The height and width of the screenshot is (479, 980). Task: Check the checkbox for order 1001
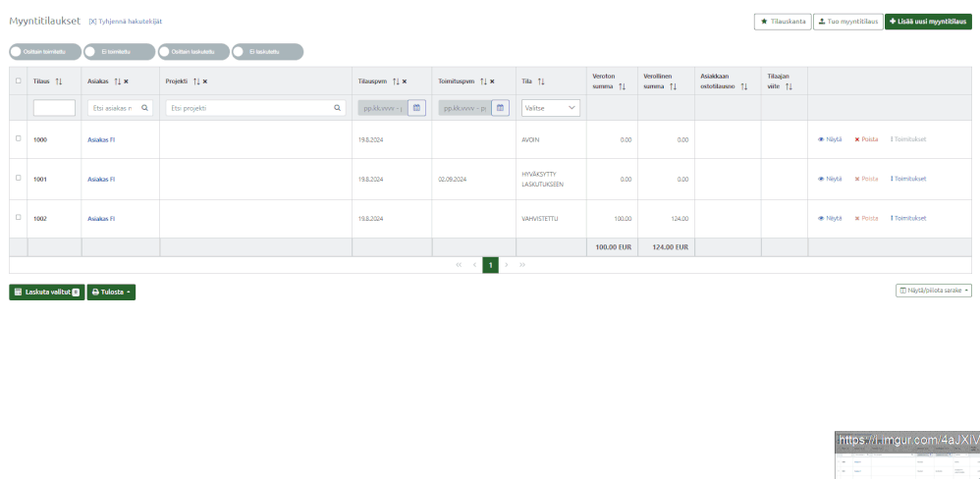(18, 178)
